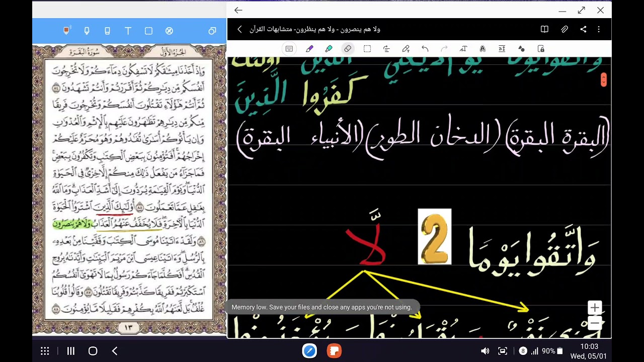Screen dimensions: 644x362
Task: Choose the lasso selection tool
Action: pos(367,49)
